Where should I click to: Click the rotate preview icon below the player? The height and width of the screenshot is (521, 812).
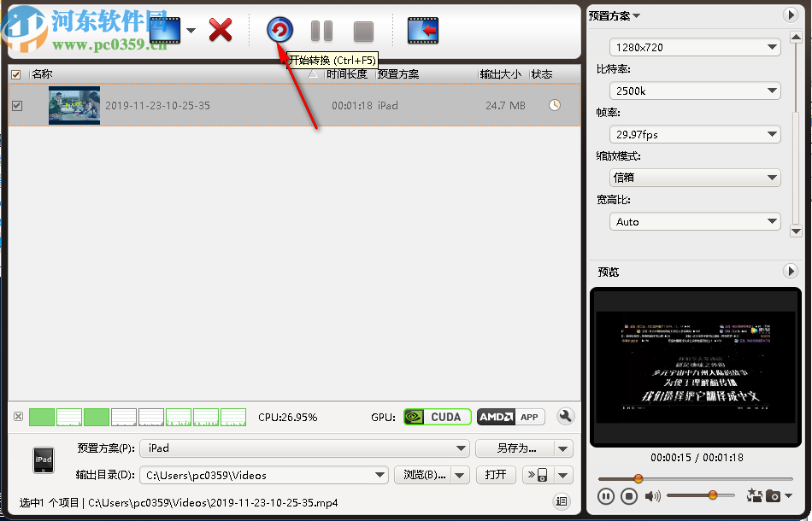754,495
